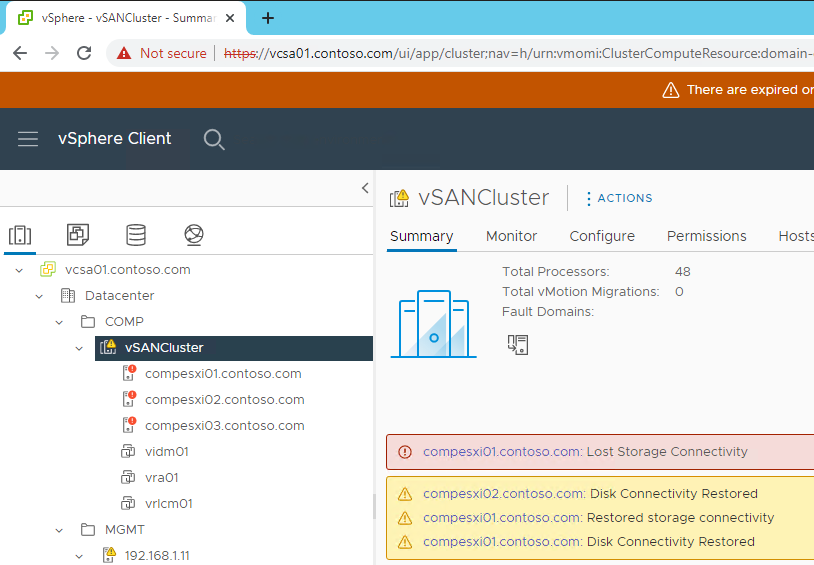Select the vidm01 virtual machine
The image size is (814, 565).
coord(167,451)
